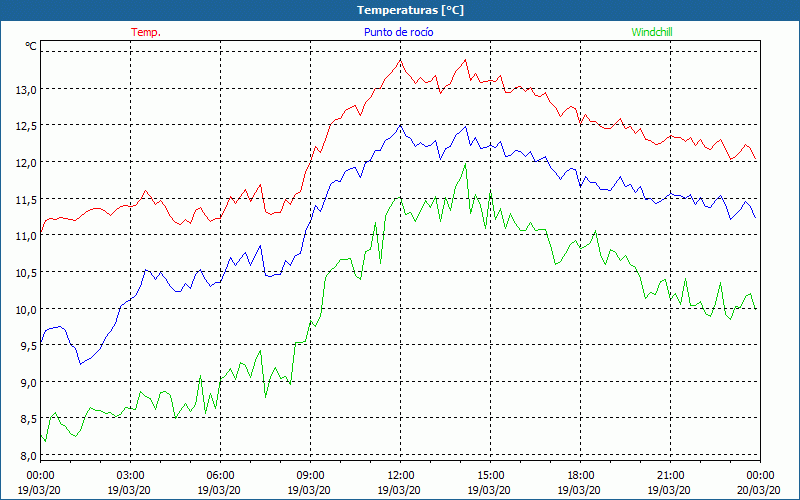Click the 21:00 time axis label
Screen dimensions: 800x500
670,476
